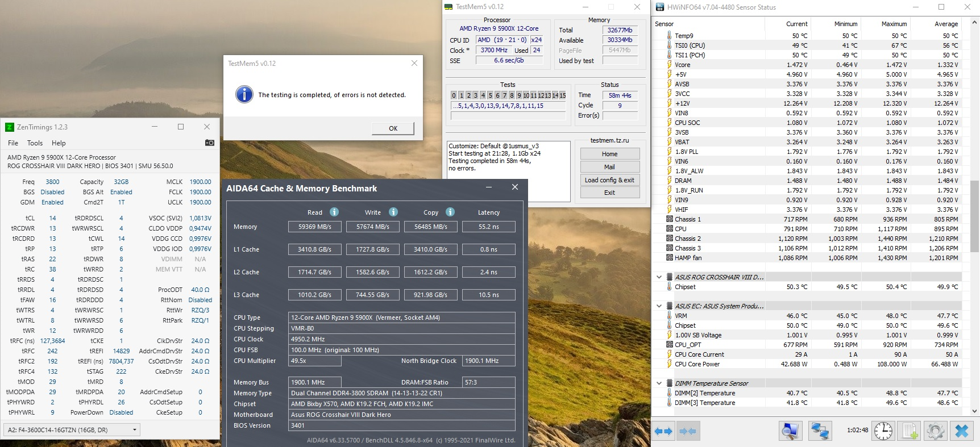Image resolution: width=980 pixels, height=447 pixels.
Task: Click fan icon beside HAMP fan
Action: (x=669, y=258)
